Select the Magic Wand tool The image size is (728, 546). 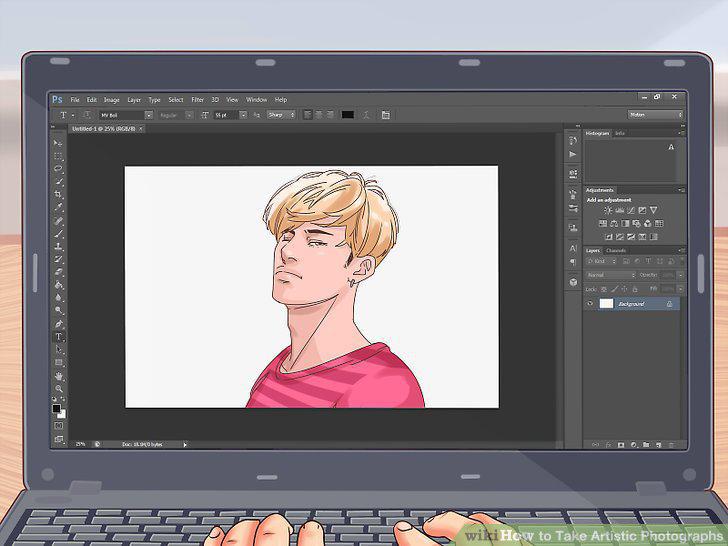(x=58, y=182)
